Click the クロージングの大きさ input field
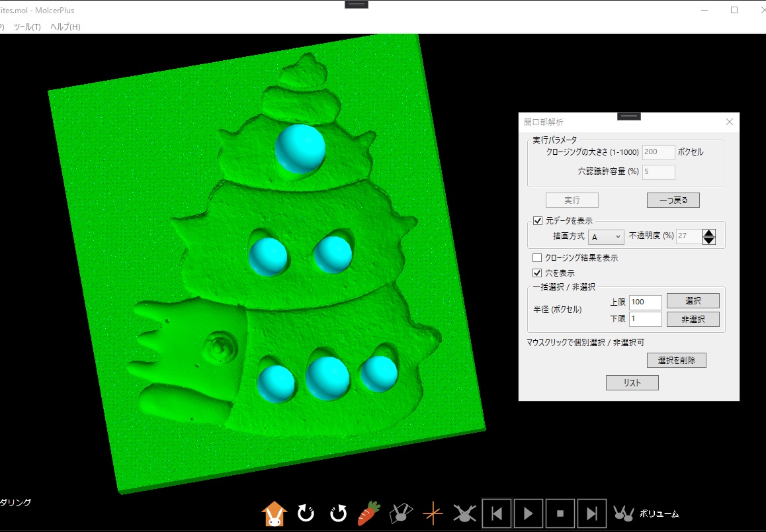The image size is (766, 532). 659,152
